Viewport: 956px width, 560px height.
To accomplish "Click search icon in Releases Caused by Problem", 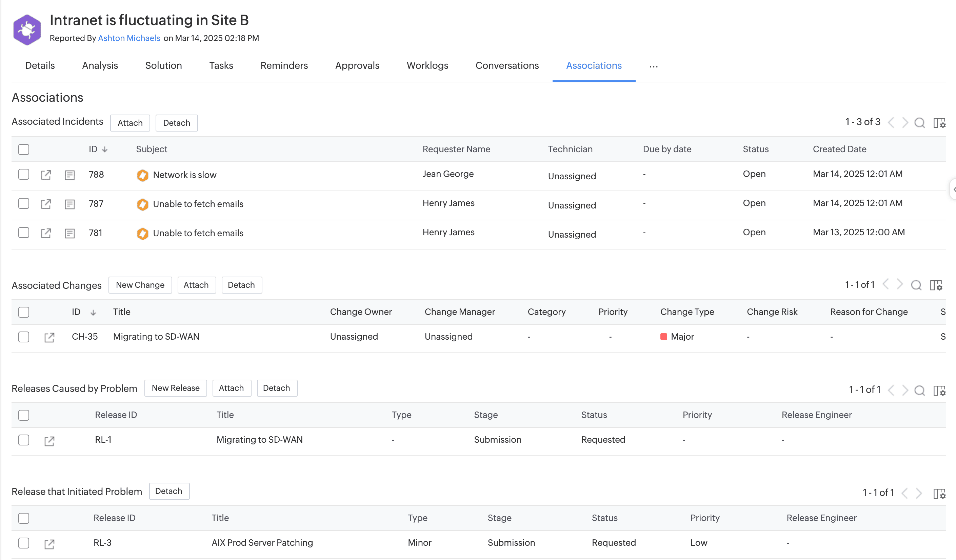I will click(x=920, y=390).
